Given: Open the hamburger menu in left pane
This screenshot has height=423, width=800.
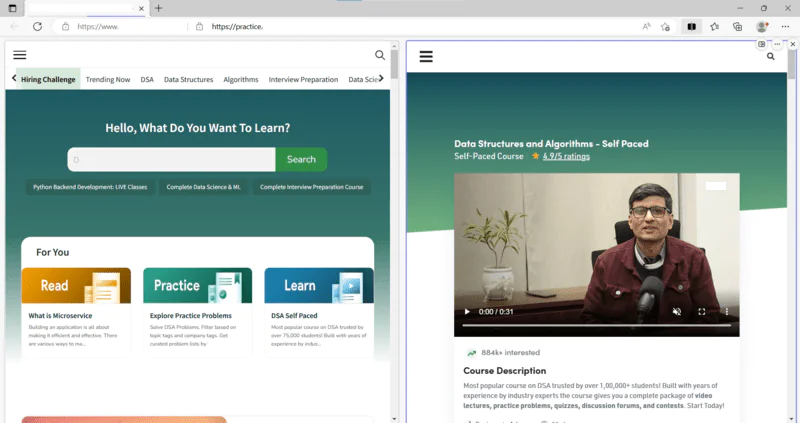Looking at the screenshot, I should click(19, 55).
